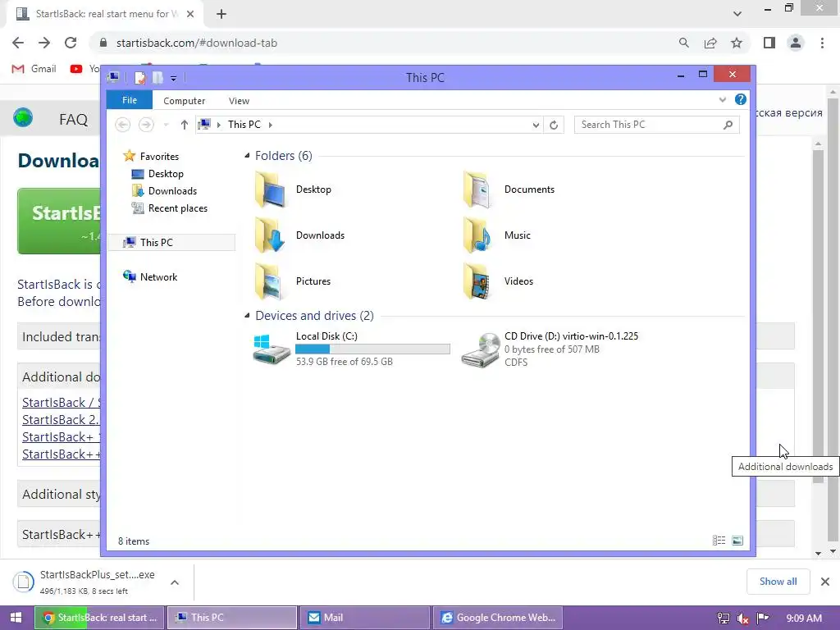Open FAQ on the StartIsBack site

(x=73, y=119)
